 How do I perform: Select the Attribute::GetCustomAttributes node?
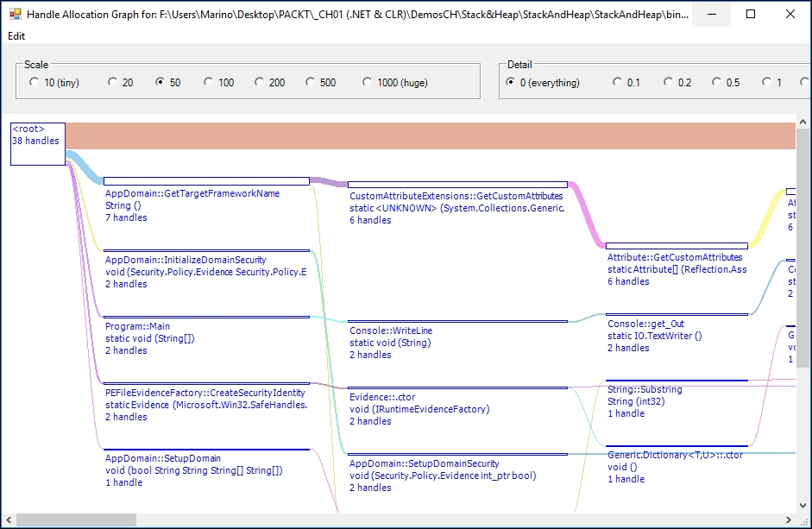677,265
